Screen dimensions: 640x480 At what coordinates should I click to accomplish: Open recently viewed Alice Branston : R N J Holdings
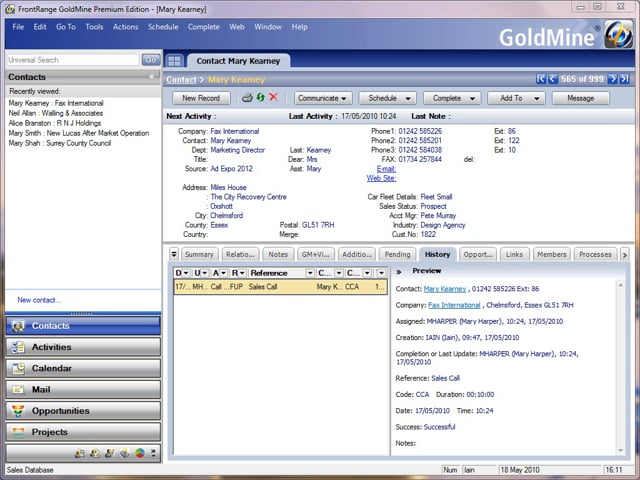tap(55, 123)
